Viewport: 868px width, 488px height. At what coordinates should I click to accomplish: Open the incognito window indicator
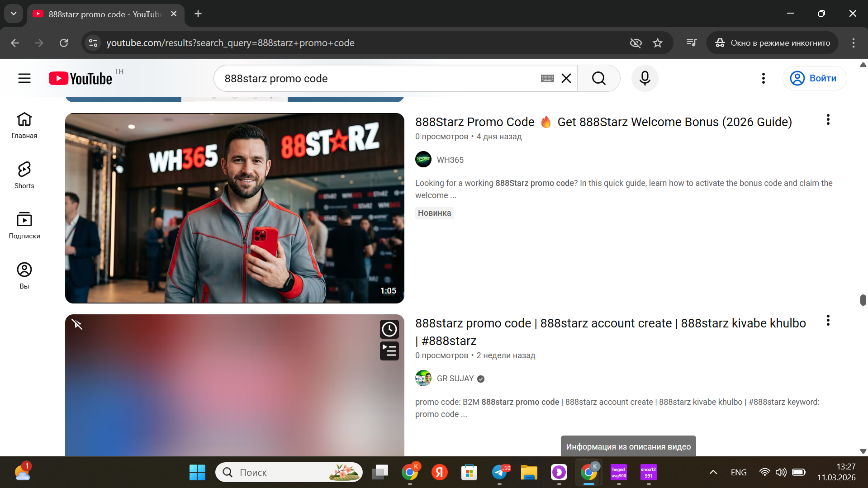tap(773, 43)
